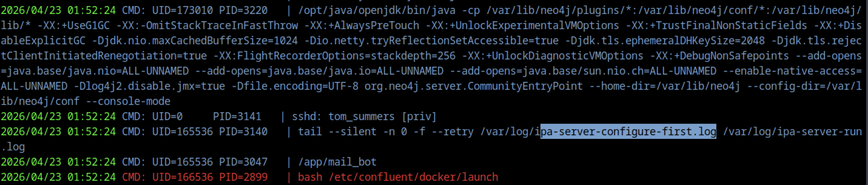Click the /opt/java/openjdk/bin/java path

(376, 10)
